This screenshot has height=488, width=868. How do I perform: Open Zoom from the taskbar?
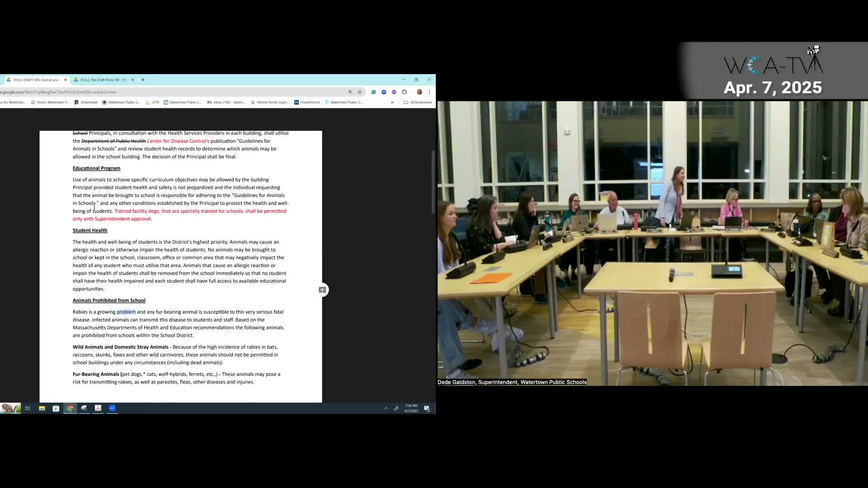point(112,408)
